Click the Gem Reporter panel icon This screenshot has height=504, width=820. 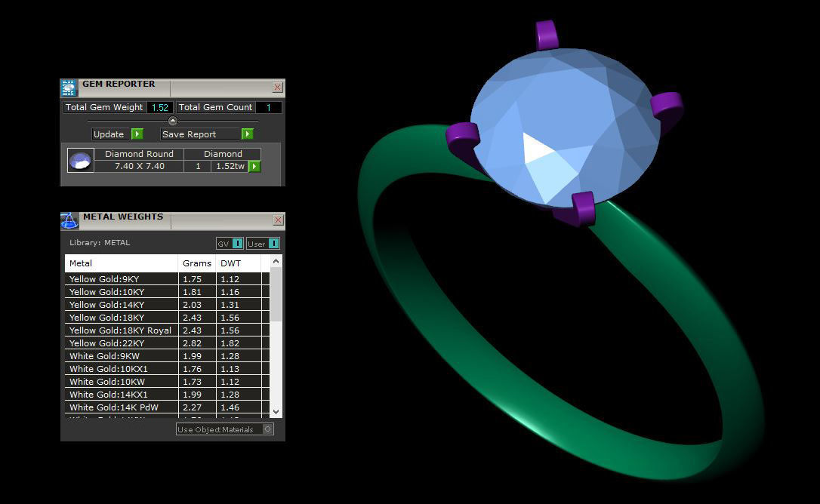click(69, 88)
